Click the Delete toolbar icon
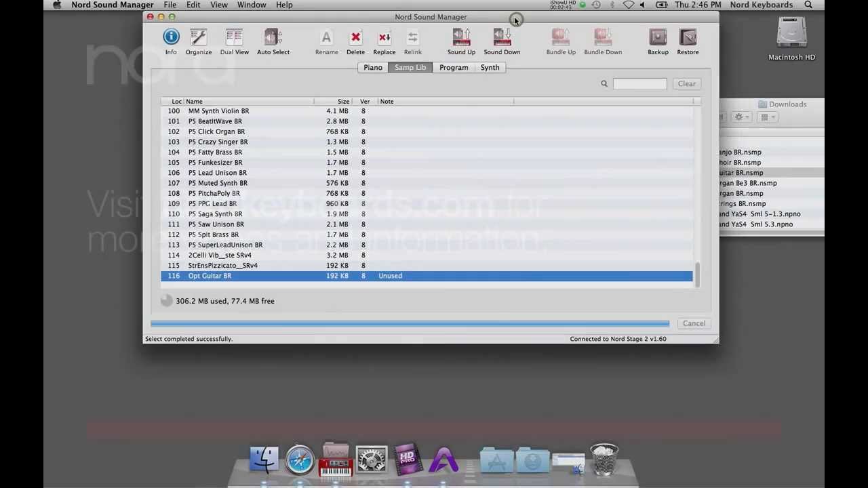Viewport: 868px width, 488px height. point(355,42)
